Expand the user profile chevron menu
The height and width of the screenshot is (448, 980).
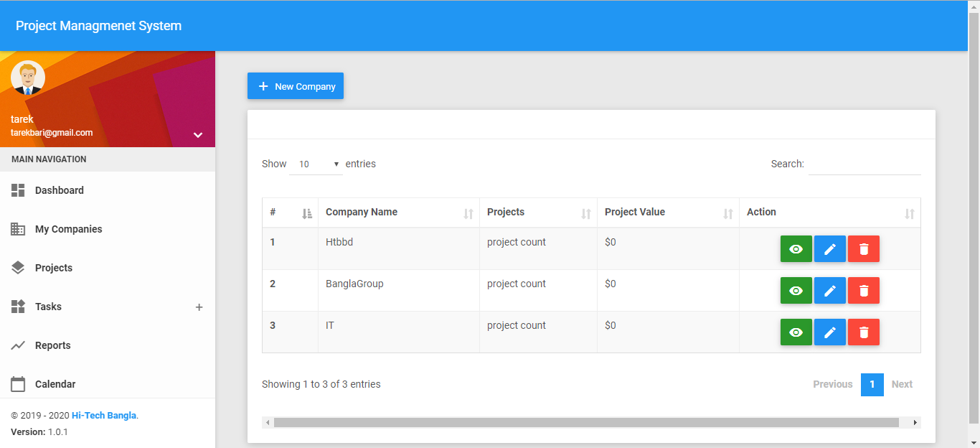(198, 135)
